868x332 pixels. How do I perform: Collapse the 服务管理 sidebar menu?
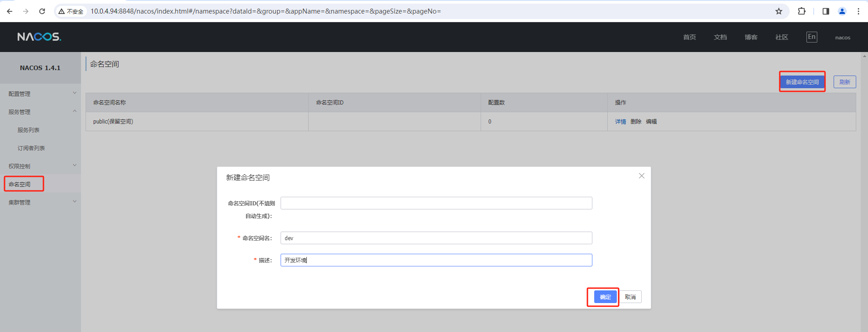pos(40,112)
